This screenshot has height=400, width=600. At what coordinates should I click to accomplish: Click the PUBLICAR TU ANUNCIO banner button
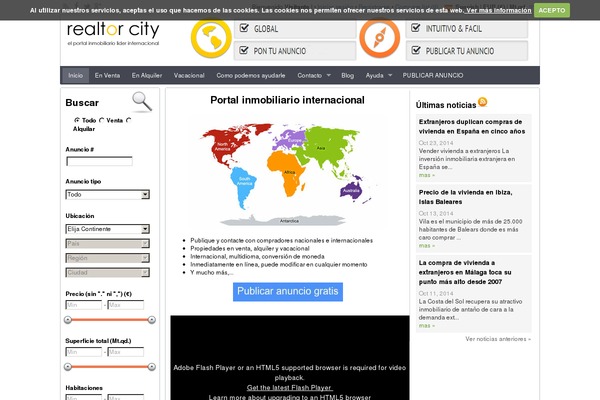click(467, 51)
